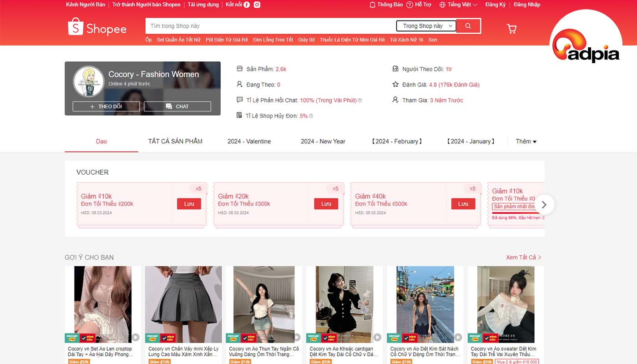Go to Shopee home via logo

[97, 26]
